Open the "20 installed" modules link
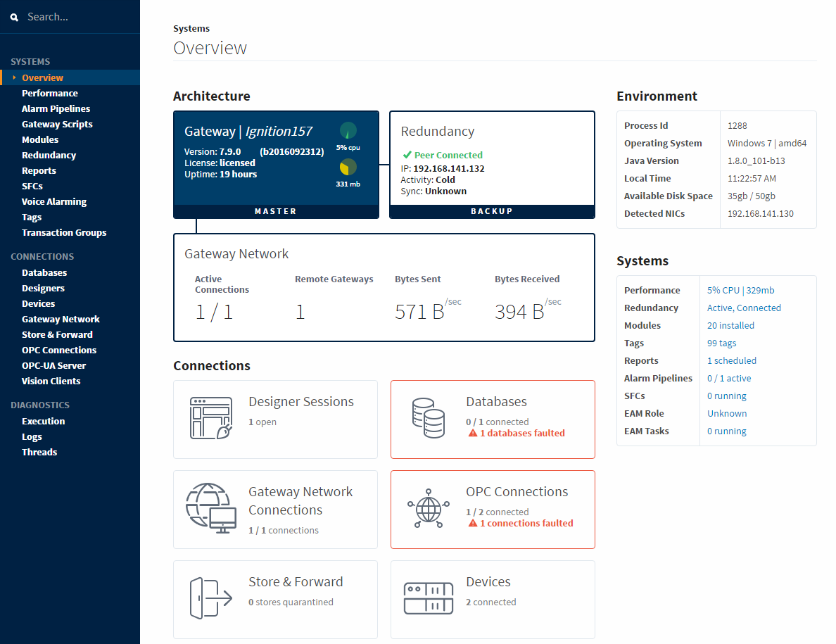This screenshot has height=644, width=836. 730,325
